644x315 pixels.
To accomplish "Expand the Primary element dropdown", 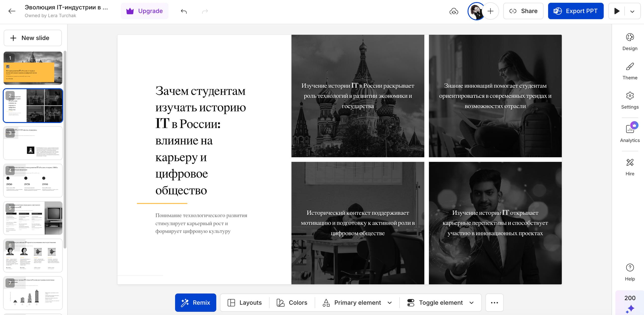I will click(x=390, y=302).
